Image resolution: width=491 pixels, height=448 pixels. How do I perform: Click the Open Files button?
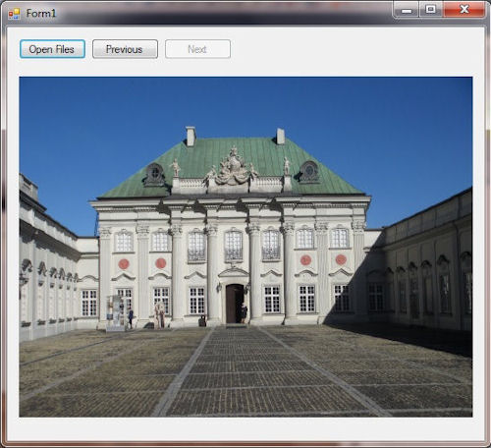point(52,49)
